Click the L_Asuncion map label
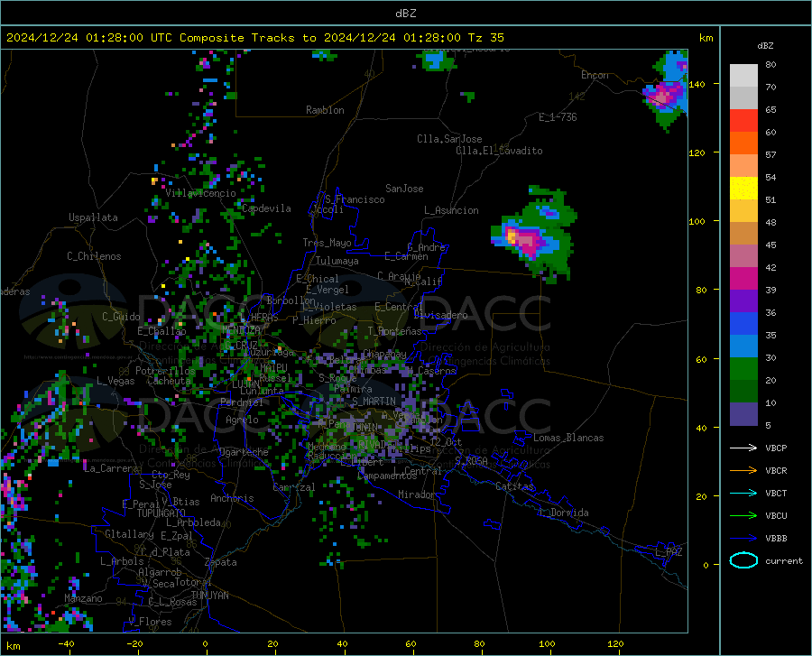 pyautogui.click(x=451, y=210)
